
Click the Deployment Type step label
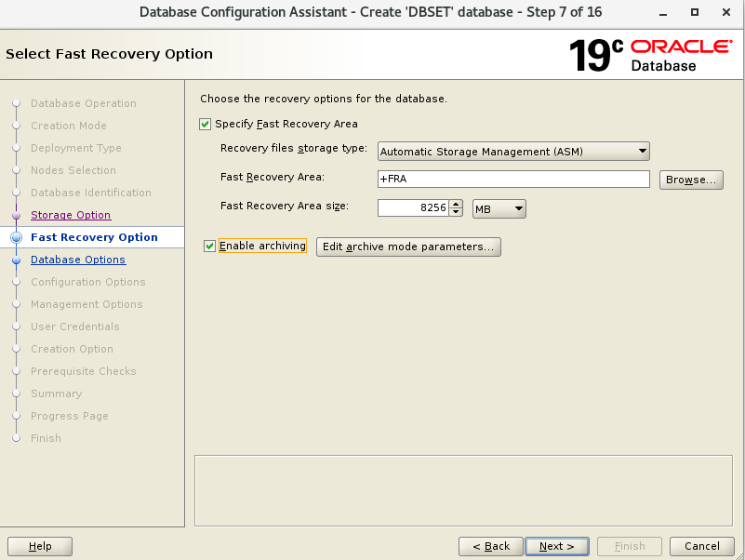point(76,148)
